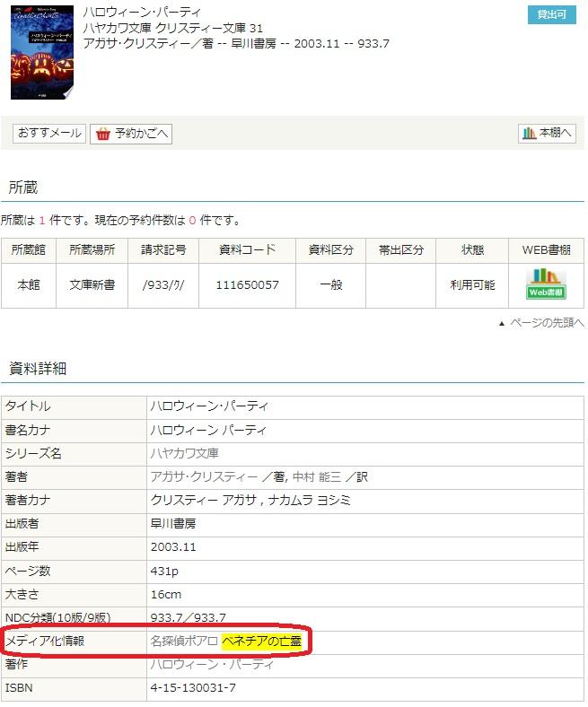
Task: Open the Web書棚 icon in the holdings row
Action: click(546, 284)
